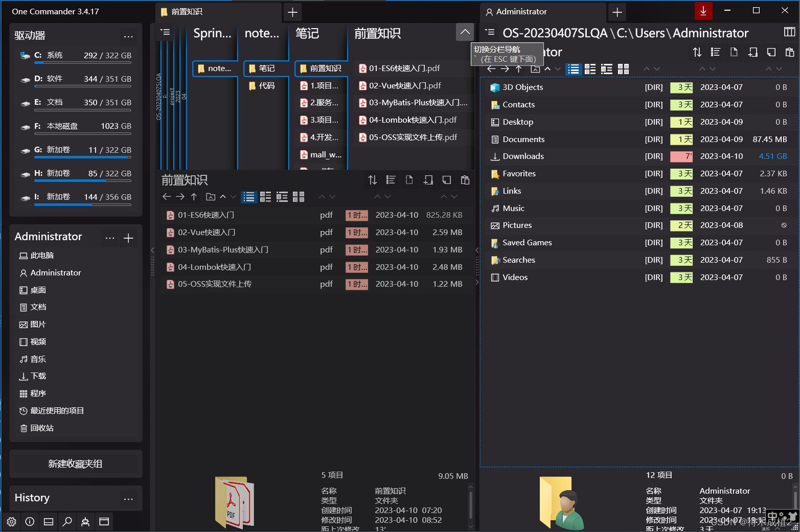800x532 pixels.
Task: Click sort arrows icon in Administrator pane
Action: click(x=697, y=52)
